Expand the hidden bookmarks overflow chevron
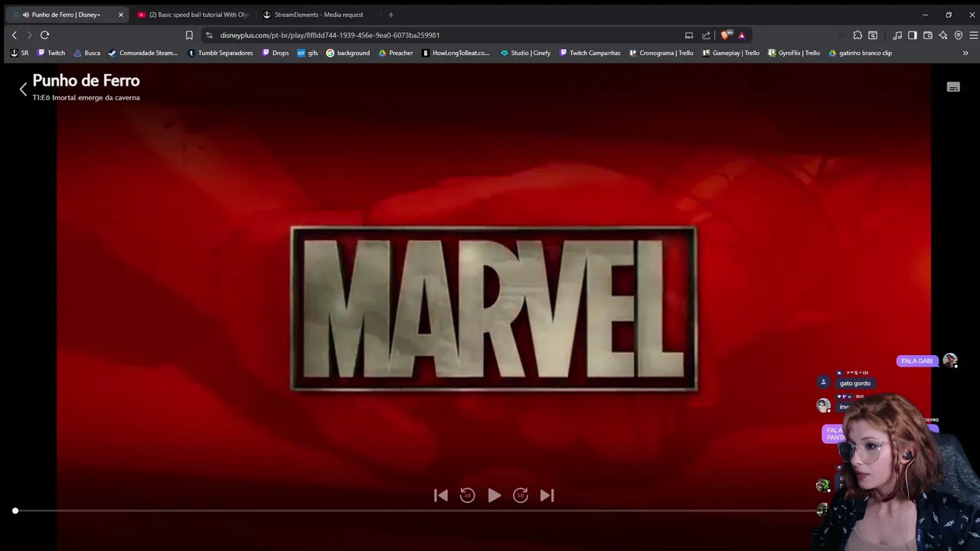The height and width of the screenshot is (551, 980). coord(965,53)
